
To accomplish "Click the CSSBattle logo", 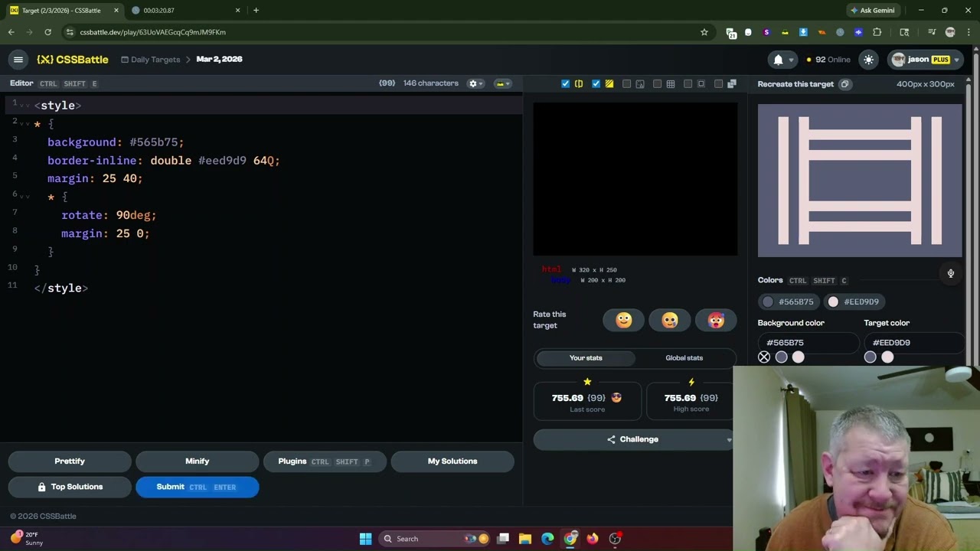I will point(73,59).
